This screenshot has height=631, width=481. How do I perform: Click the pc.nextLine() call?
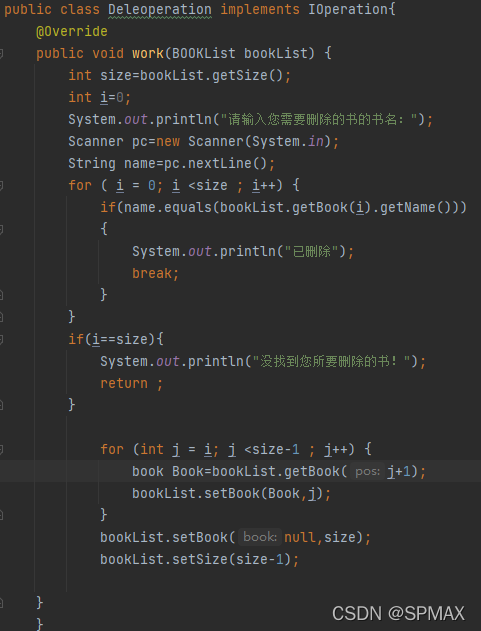pos(215,164)
